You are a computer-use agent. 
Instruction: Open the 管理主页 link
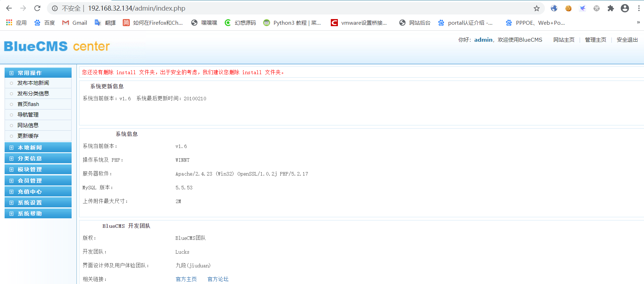point(595,40)
